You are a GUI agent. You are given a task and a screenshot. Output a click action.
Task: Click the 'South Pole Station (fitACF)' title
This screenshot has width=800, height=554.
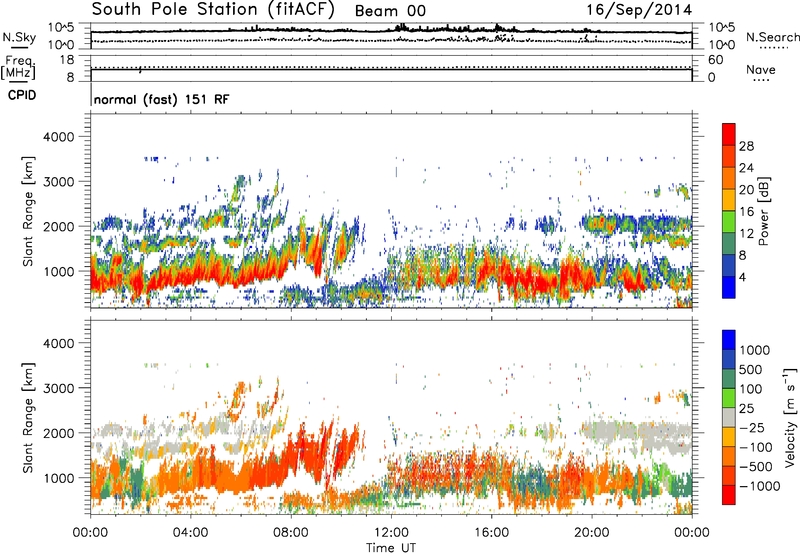click(x=213, y=10)
